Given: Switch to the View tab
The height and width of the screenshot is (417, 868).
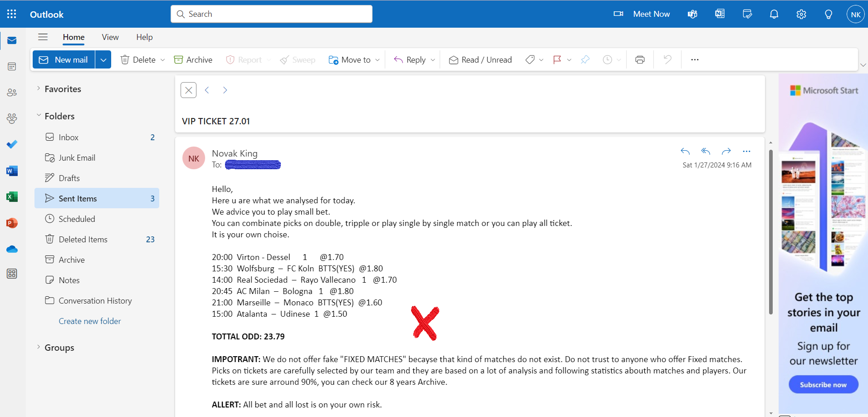Looking at the screenshot, I should tap(110, 37).
